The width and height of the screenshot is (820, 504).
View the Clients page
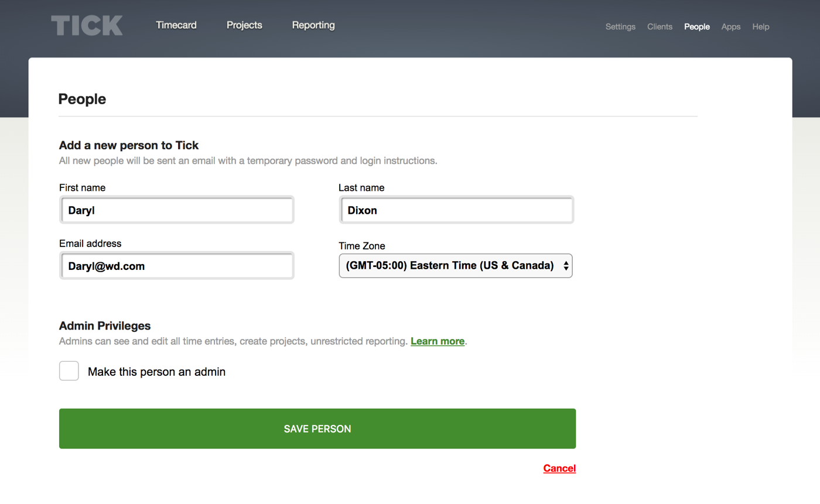[x=660, y=26]
